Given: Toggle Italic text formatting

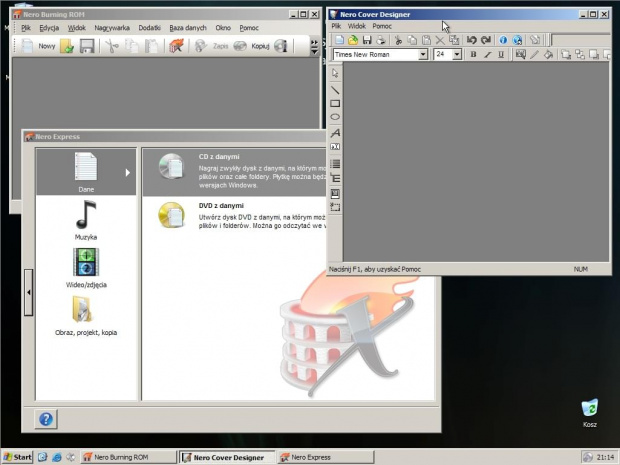Looking at the screenshot, I should coord(487,55).
